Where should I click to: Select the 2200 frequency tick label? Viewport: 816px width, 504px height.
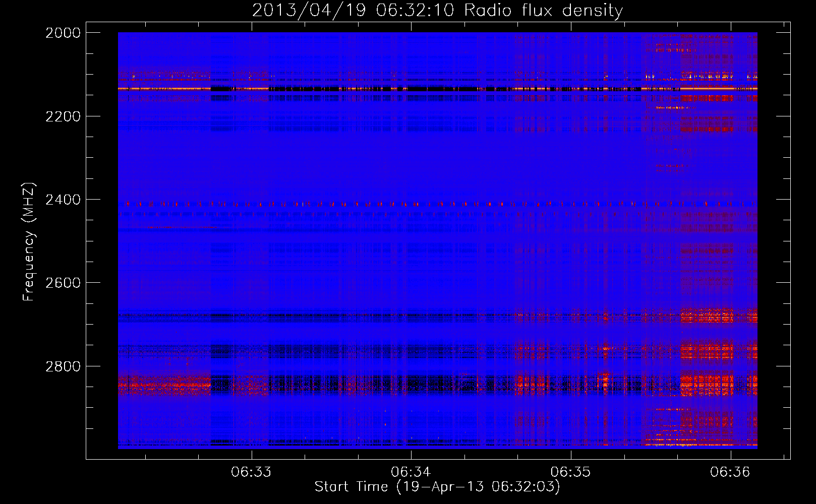(x=63, y=116)
